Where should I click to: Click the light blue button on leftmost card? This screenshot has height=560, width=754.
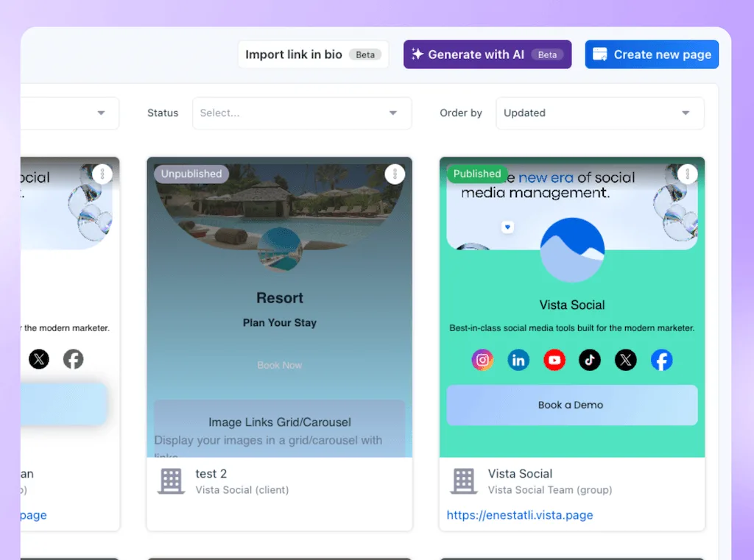click(x=63, y=404)
